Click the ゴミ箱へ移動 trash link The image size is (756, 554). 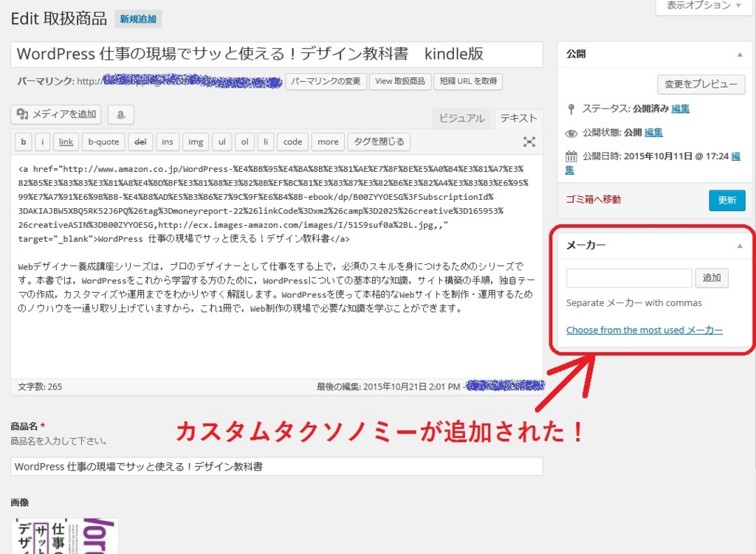pos(593,199)
